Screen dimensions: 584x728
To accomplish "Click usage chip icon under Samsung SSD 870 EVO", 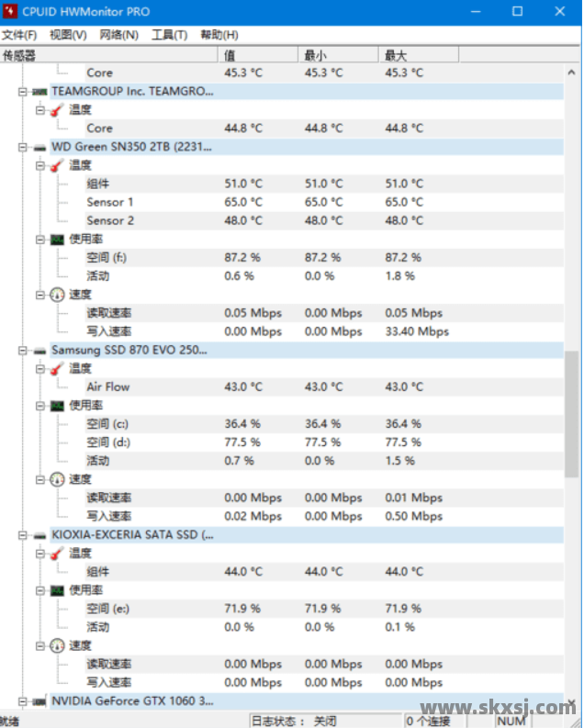I will [x=58, y=406].
